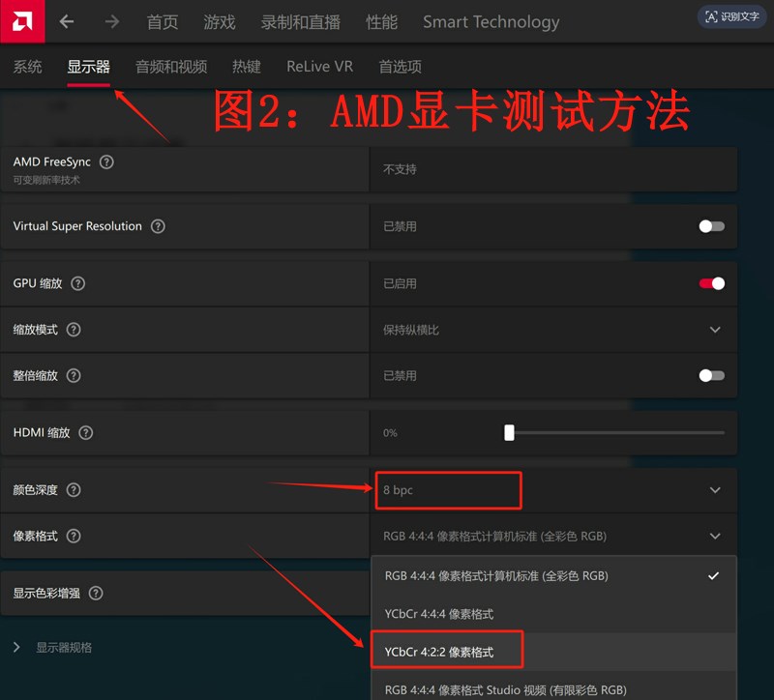The height and width of the screenshot is (700, 774).
Task: Switch to the 性能 tab
Action: (x=382, y=21)
